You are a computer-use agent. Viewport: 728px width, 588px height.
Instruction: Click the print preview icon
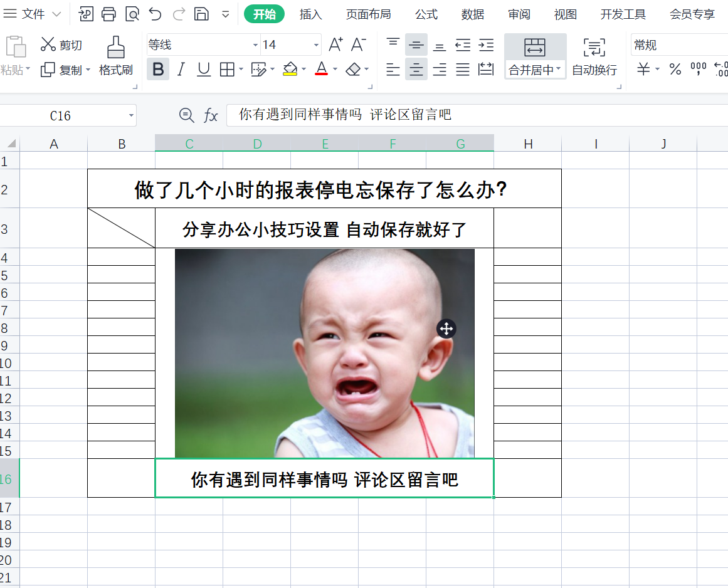click(x=132, y=14)
